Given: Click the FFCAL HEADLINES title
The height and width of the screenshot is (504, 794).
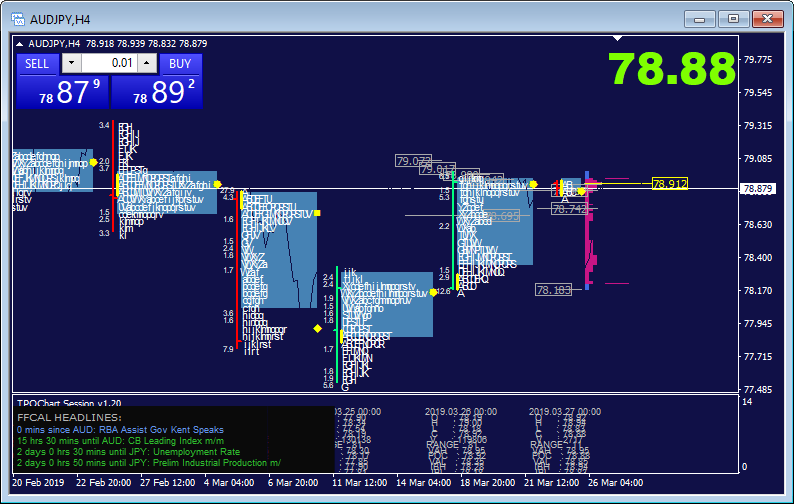Looking at the screenshot, I should 69,417.
